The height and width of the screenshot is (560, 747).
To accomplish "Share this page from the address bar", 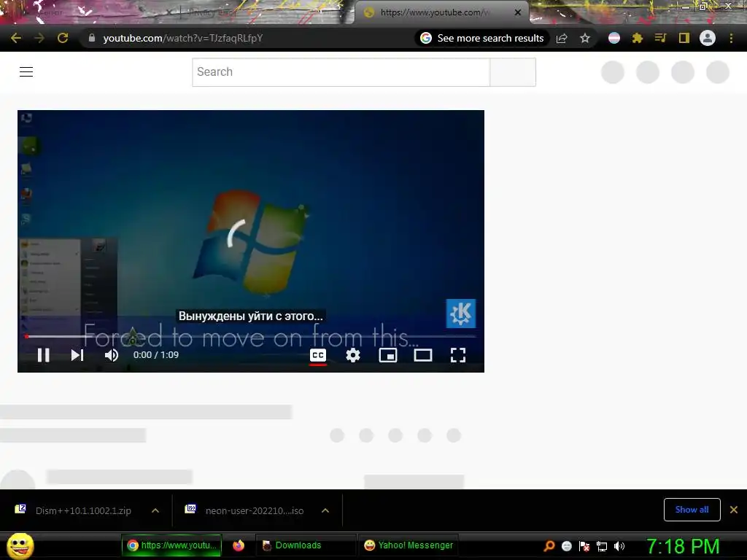I will coord(562,38).
